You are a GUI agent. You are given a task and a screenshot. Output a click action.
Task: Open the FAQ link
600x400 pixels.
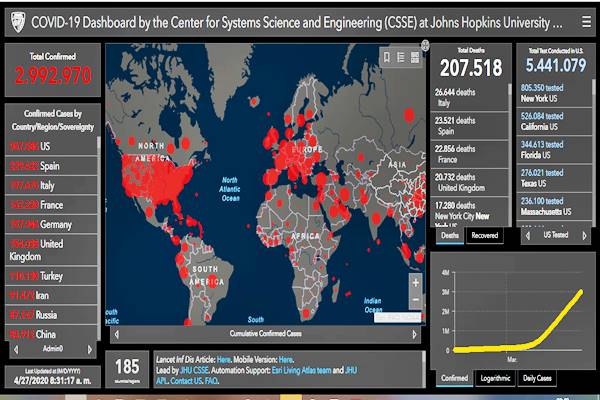point(211,381)
